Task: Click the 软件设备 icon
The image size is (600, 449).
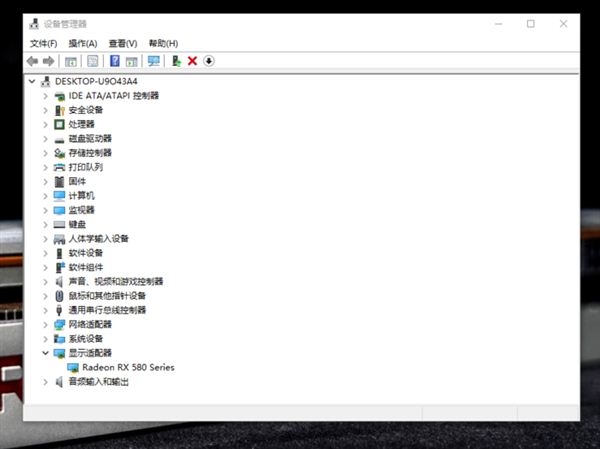Action: [59, 253]
